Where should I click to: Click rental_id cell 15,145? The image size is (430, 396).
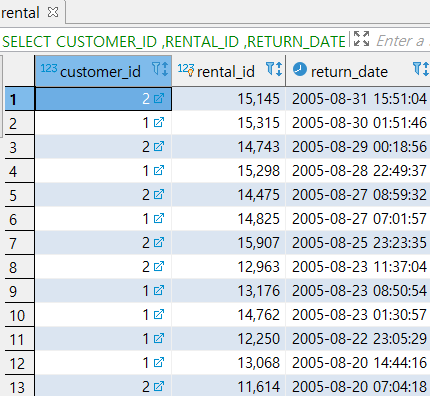coord(229,99)
